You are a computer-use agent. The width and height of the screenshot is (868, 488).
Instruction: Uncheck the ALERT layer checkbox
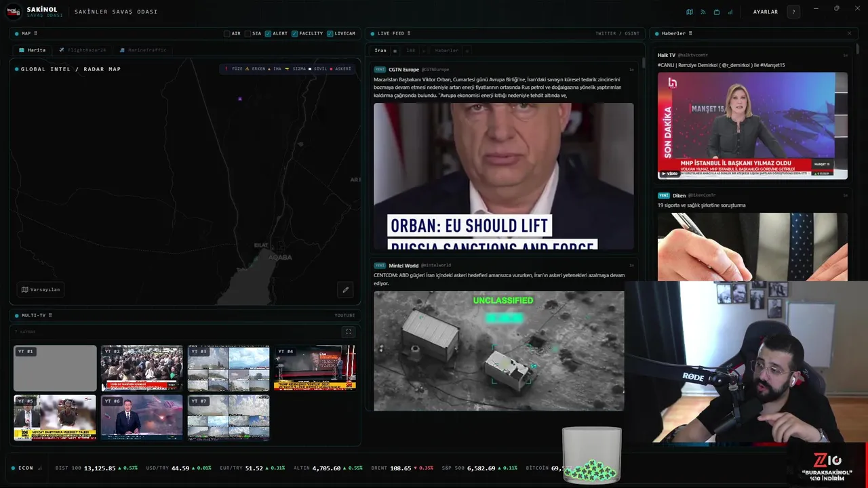269,33
